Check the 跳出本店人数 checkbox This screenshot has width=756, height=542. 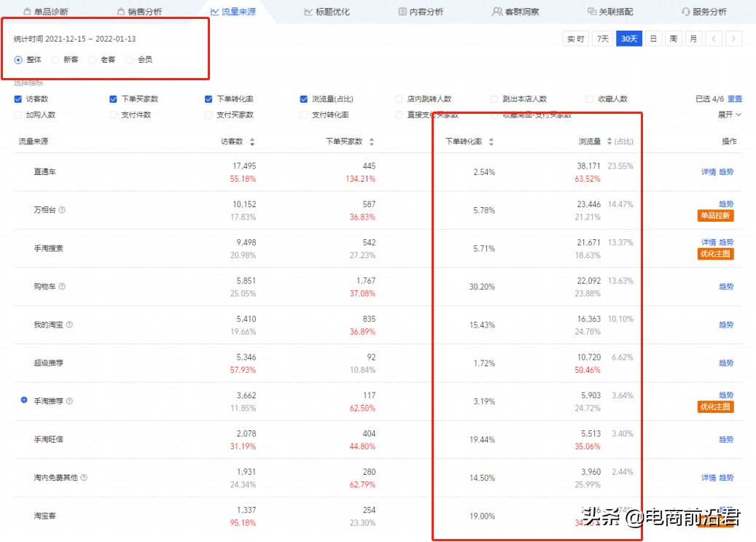click(x=494, y=99)
